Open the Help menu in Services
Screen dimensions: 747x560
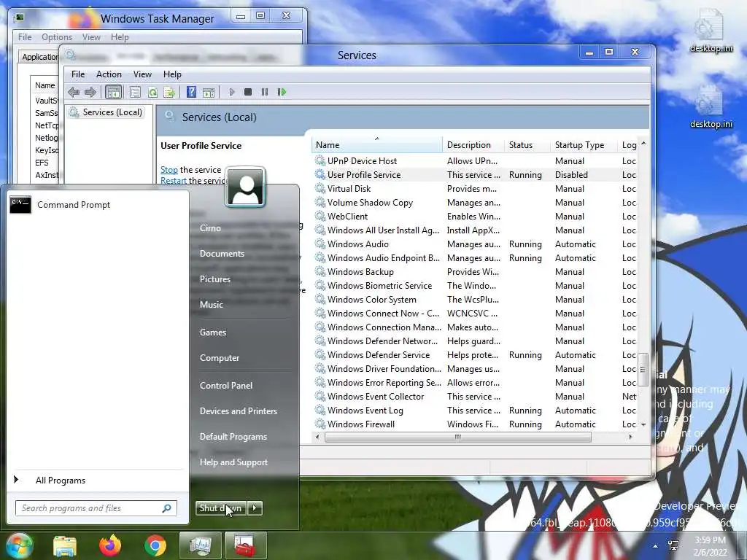(x=172, y=74)
